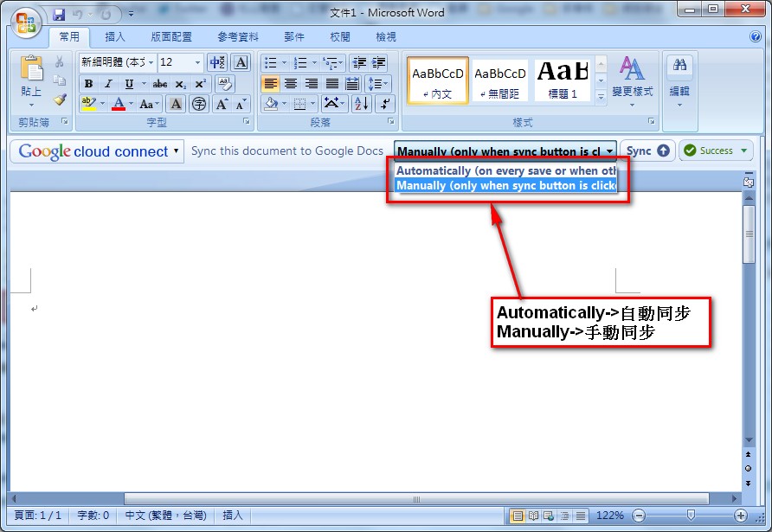Image resolution: width=772 pixels, height=532 pixels.
Task: Activate the Format Painter brush icon
Action: 60,99
